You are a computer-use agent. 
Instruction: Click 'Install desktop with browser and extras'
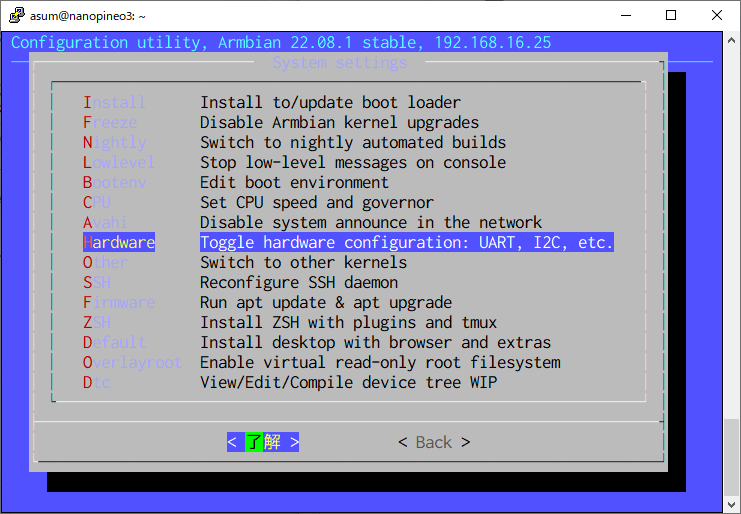(375, 343)
